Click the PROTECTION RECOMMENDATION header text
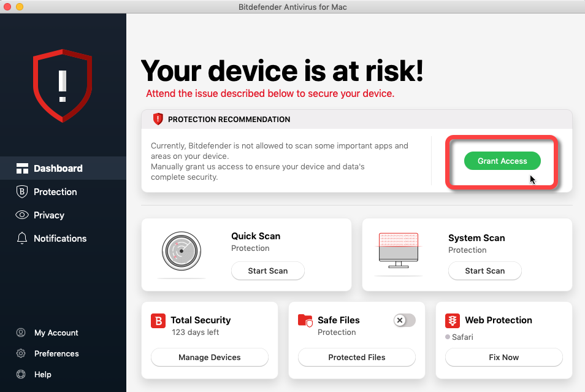 pyautogui.click(x=229, y=120)
